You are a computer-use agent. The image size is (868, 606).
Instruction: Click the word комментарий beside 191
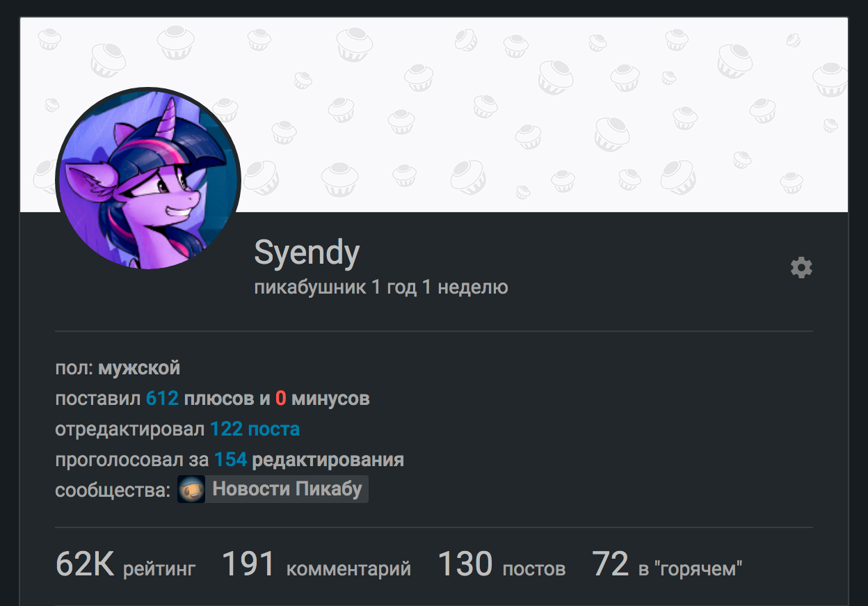coord(348,569)
